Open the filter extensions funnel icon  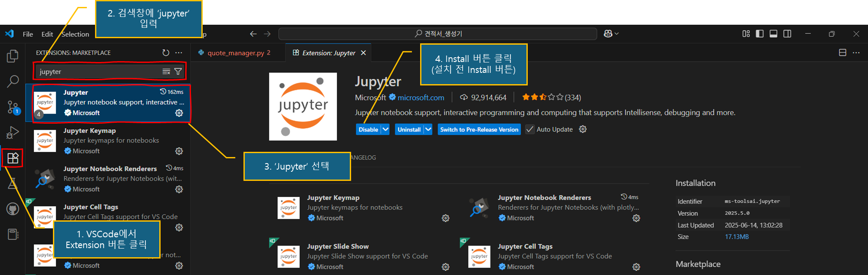click(178, 72)
